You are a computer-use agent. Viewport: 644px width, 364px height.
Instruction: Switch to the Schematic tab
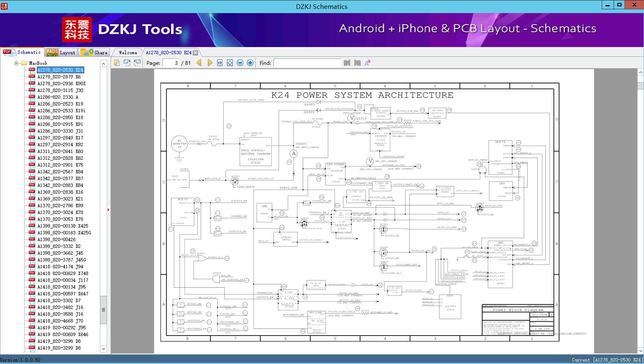pos(22,52)
